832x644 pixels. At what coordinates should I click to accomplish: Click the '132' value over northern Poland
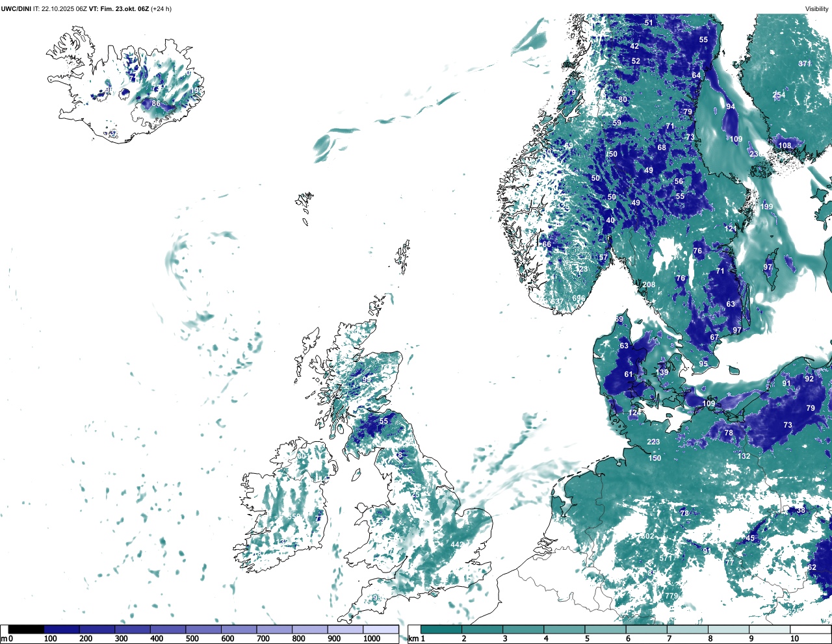(744, 456)
